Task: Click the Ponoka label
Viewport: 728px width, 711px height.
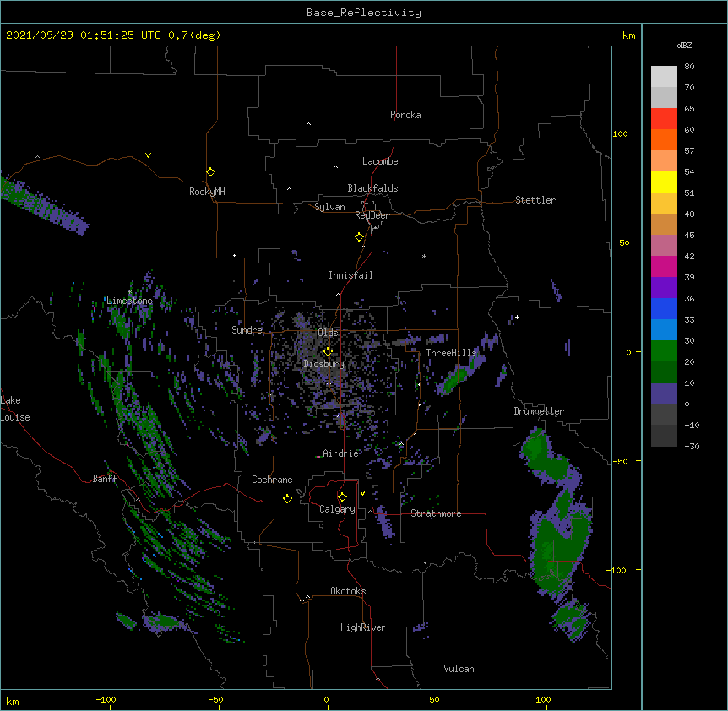Action: coord(405,115)
